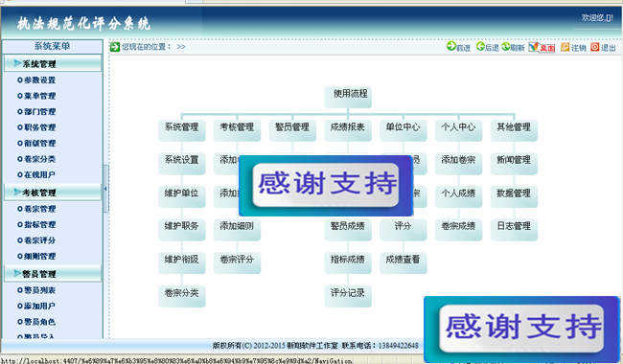Click the 新闻管理 flowchart box

tap(514, 163)
